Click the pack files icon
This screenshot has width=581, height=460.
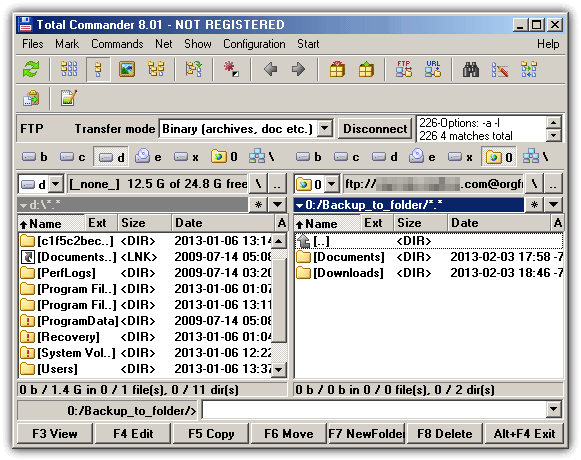[x=337, y=69]
